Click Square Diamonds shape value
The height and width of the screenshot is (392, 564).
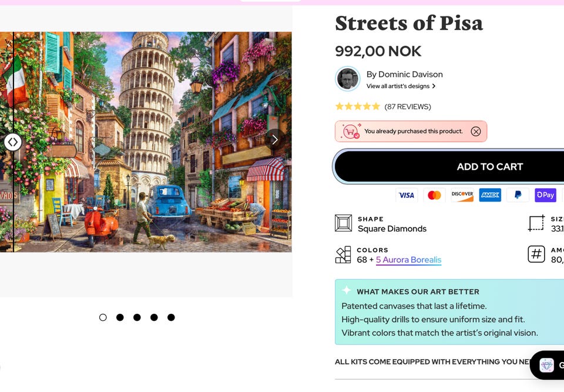tap(392, 229)
